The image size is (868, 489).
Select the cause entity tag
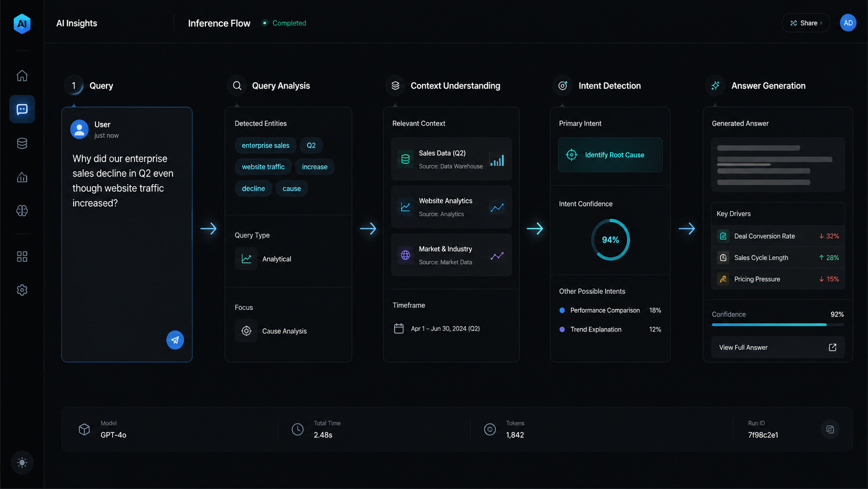(x=292, y=189)
